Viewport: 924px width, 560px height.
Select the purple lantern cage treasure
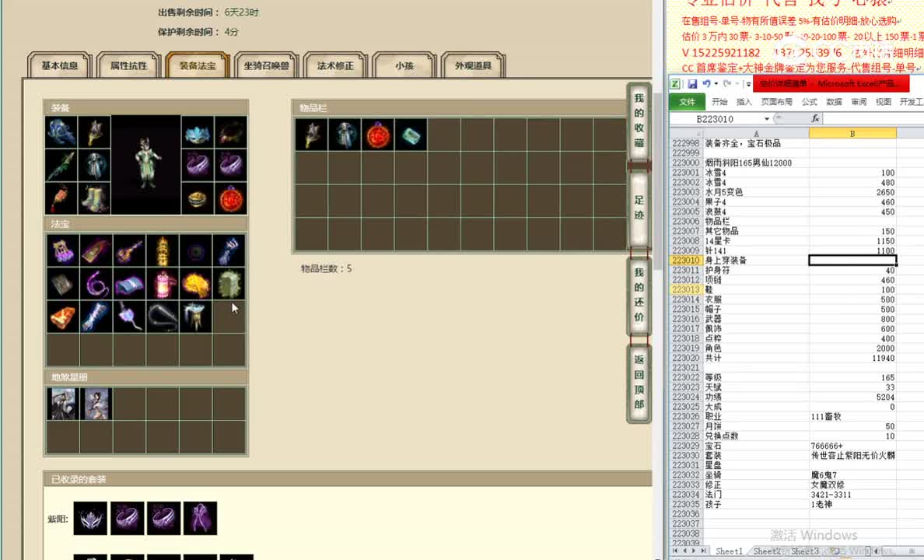tap(62, 250)
